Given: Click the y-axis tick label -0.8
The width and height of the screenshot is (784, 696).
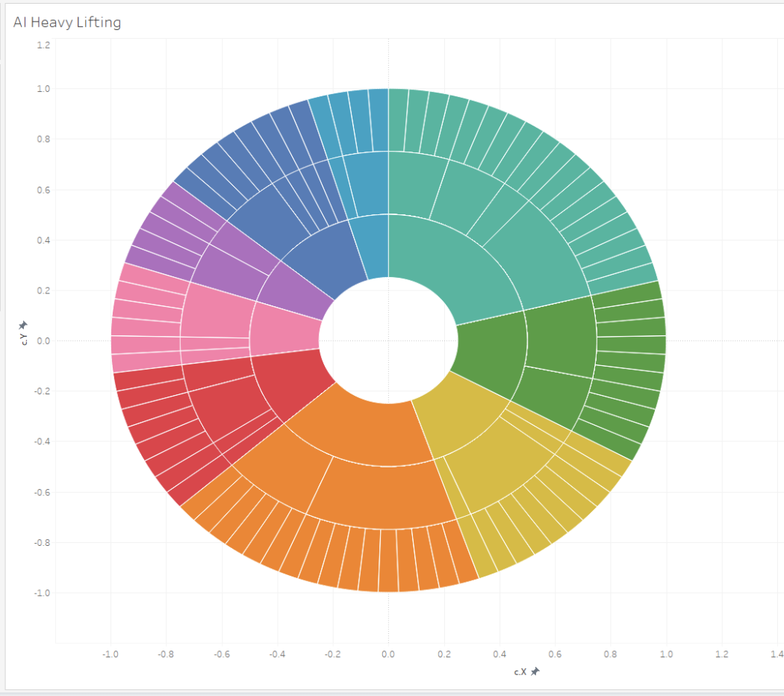Looking at the screenshot, I should pyautogui.click(x=42, y=542).
